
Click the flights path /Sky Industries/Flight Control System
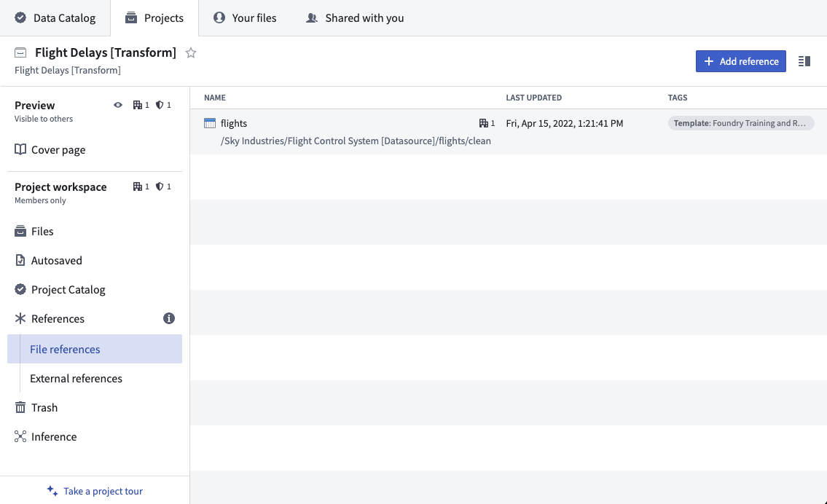(356, 141)
